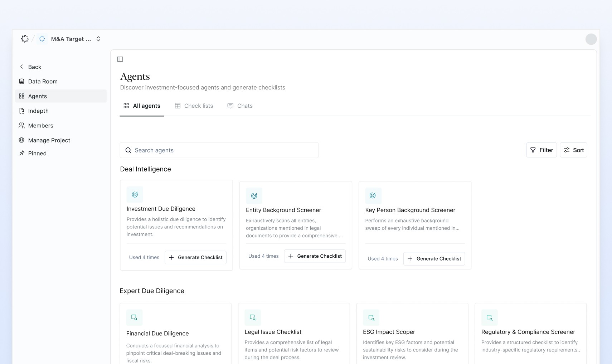Open the Sort options
This screenshot has height=364, width=612.
[x=573, y=150]
